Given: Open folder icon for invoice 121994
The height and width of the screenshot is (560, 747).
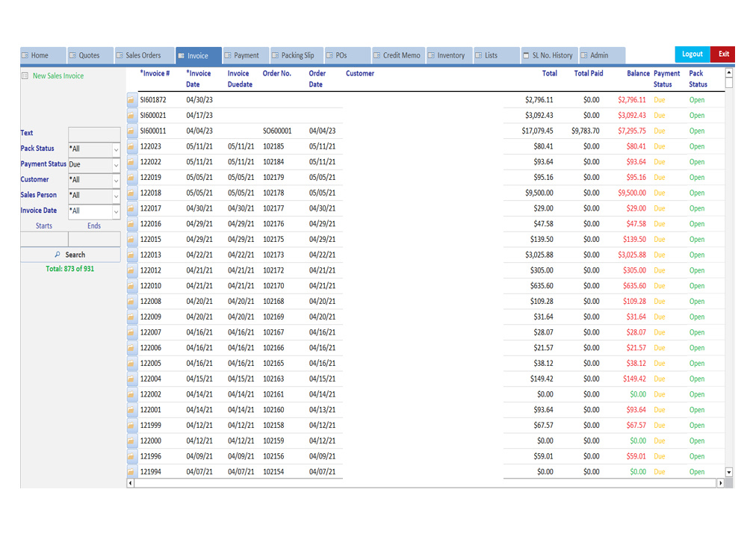Looking at the screenshot, I should 131,471.
